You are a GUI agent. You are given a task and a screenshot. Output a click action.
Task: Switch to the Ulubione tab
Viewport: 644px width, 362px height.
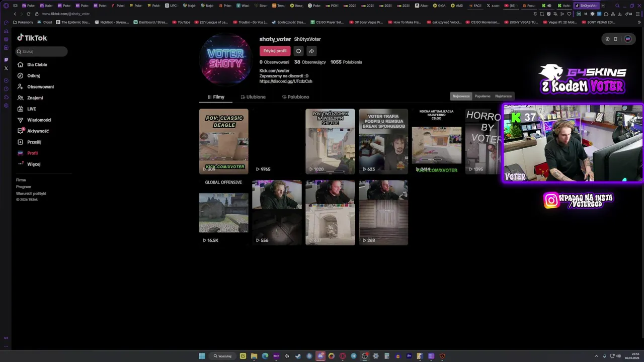click(253, 97)
